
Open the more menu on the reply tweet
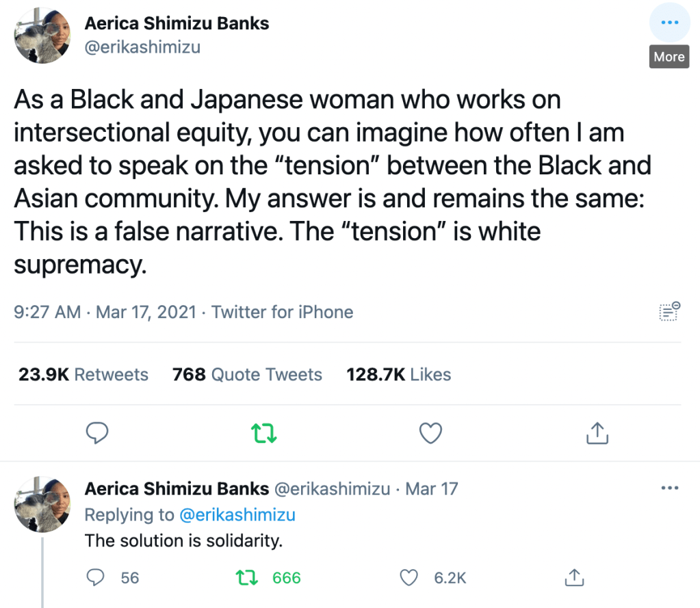[x=669, y=488]
